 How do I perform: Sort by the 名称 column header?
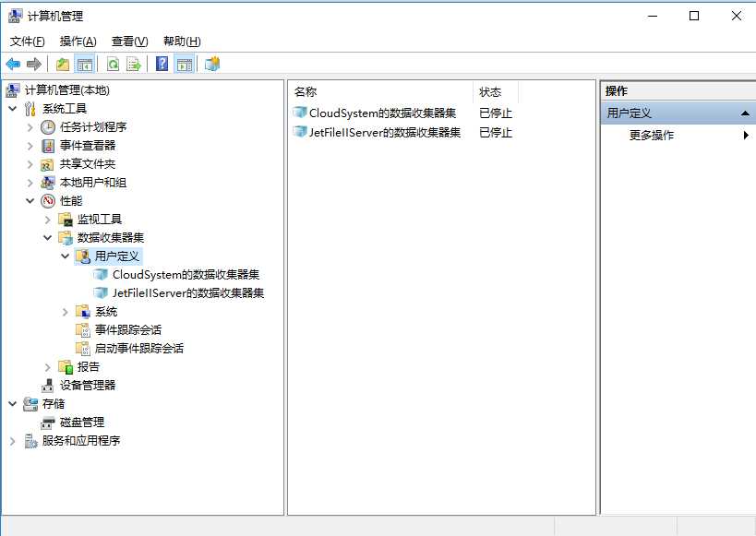point(380,91)
